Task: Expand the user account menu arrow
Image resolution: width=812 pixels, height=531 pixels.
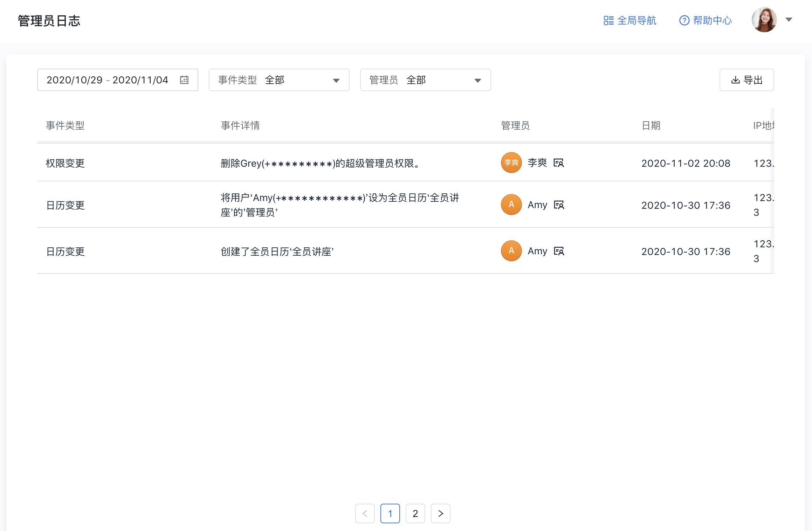Action: 789,20
